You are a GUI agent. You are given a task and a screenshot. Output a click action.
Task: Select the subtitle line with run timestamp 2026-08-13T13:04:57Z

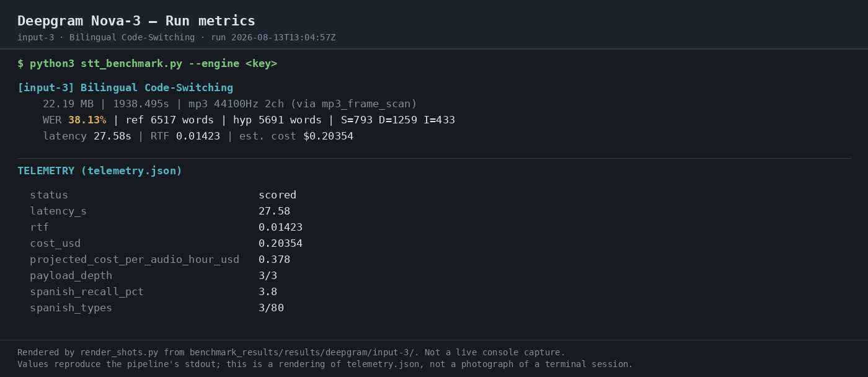tap(177, 38)
